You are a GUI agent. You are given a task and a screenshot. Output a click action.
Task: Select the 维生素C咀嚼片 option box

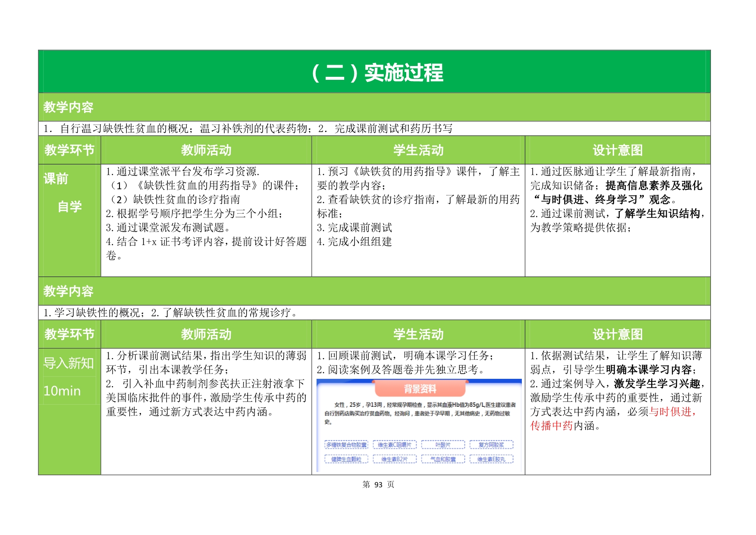[394, 445]
